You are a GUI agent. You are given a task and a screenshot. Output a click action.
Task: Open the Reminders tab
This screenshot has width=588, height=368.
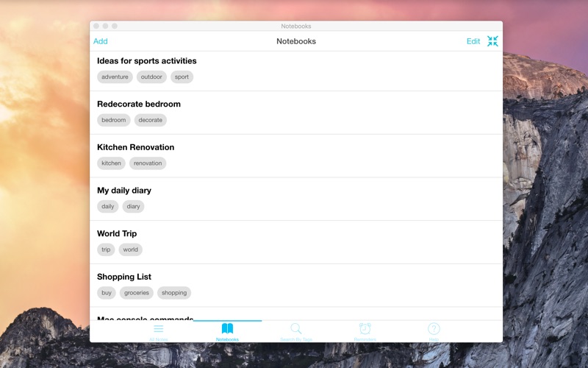pyautogui.click(x=365, y=332)
